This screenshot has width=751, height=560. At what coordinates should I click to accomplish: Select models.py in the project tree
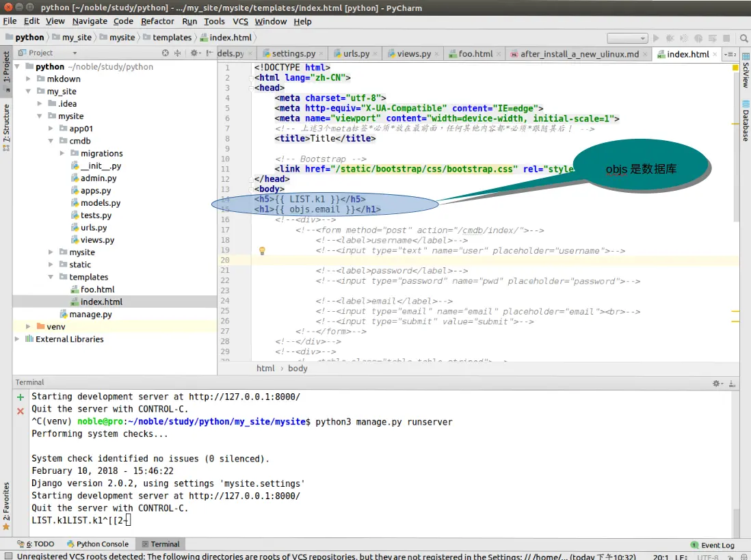tap(100, 203)
